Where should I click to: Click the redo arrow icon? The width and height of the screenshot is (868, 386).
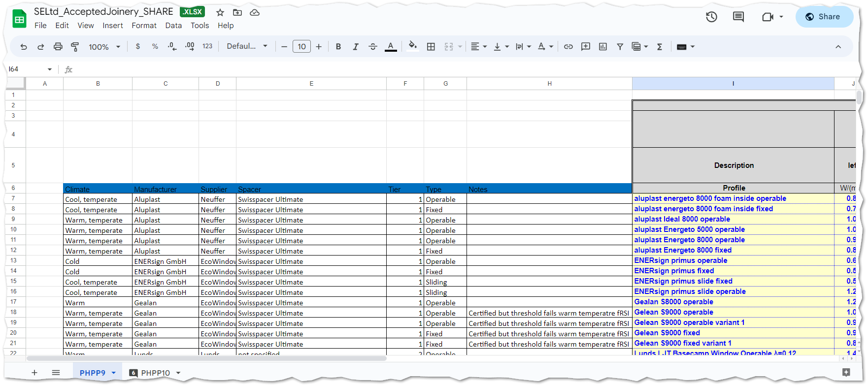[41, 47]
